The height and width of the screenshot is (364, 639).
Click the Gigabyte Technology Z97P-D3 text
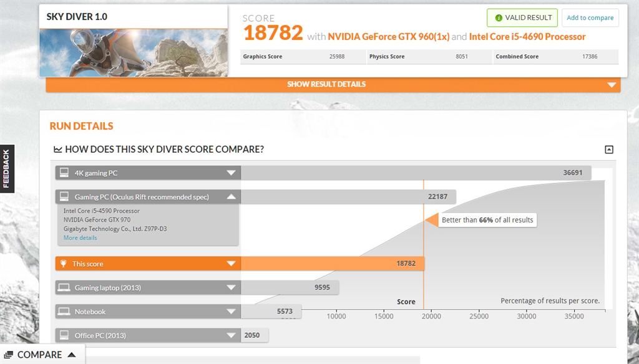click(115, 229)
